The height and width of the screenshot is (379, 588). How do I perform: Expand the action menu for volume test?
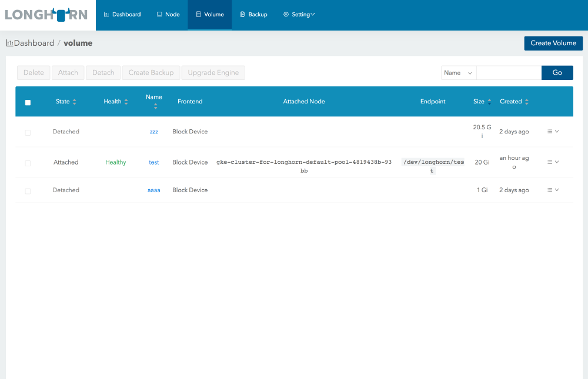point(553,162)
